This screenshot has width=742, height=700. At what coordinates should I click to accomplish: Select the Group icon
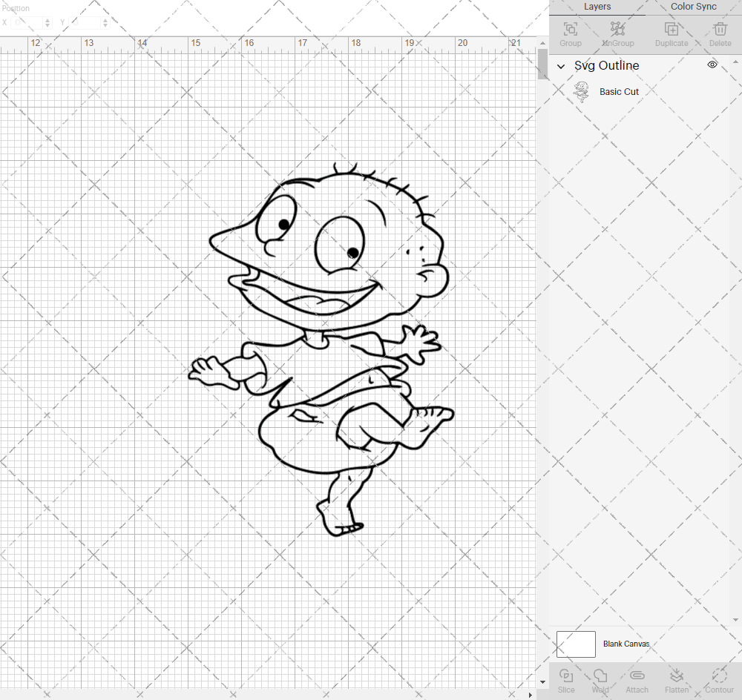tap(570, 30)
